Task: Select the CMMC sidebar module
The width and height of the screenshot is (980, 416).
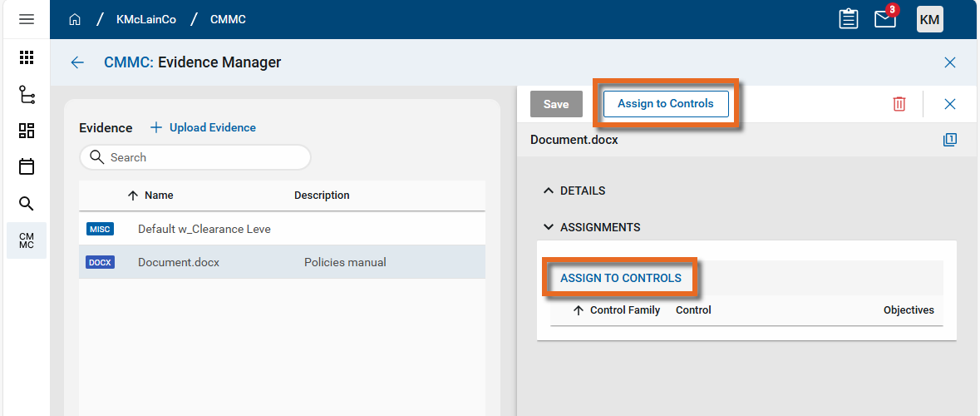Action: [27, 240]
